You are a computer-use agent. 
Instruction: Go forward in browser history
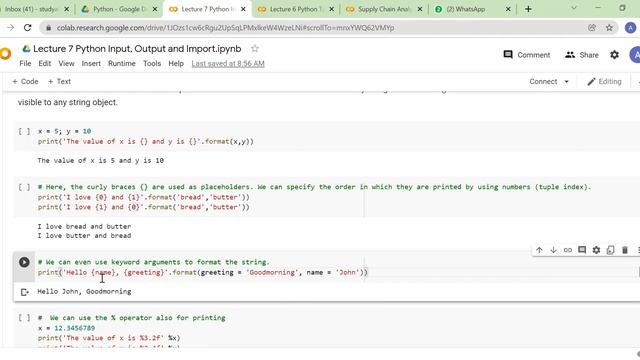[x=11, y=28]
